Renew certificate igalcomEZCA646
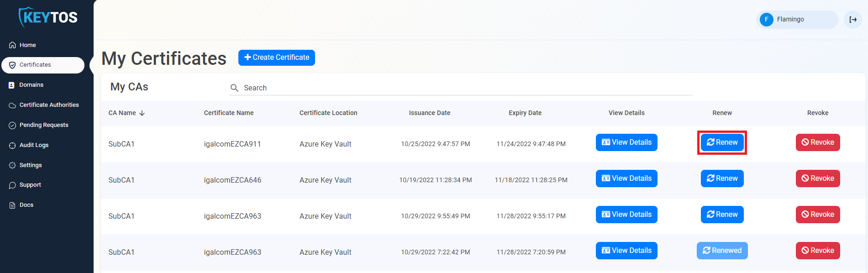The image size is (868, 273). coord(722,178)
